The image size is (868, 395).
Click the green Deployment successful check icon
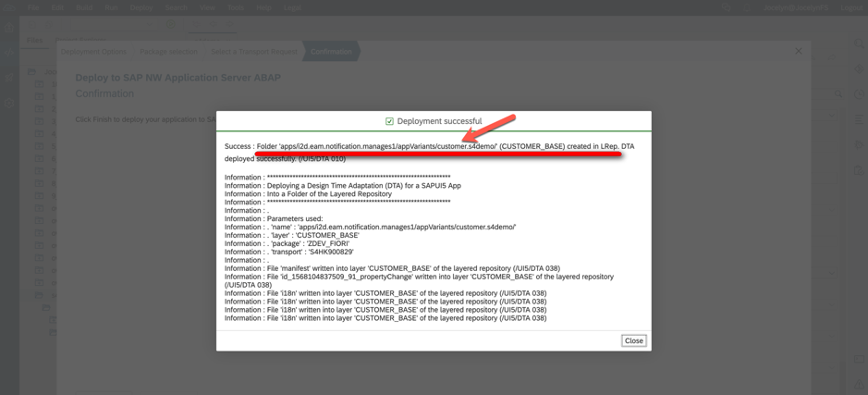pos(390,121)
